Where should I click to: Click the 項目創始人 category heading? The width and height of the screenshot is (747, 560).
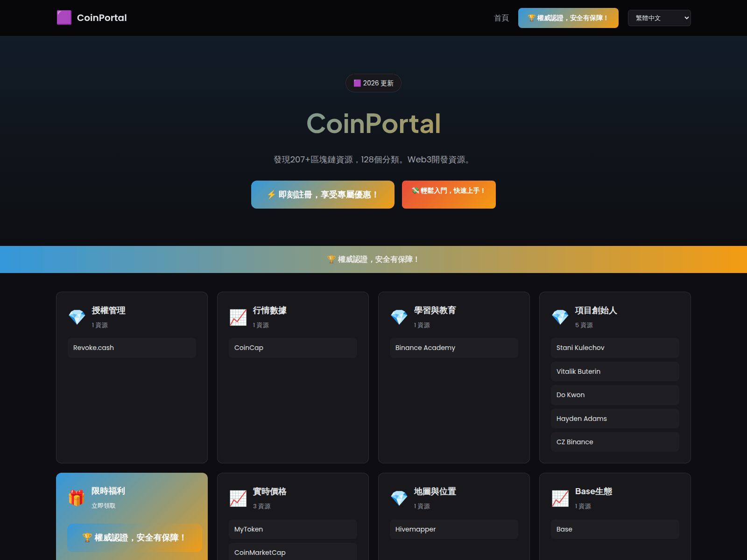pyautogui.click(x=596, y=310)
